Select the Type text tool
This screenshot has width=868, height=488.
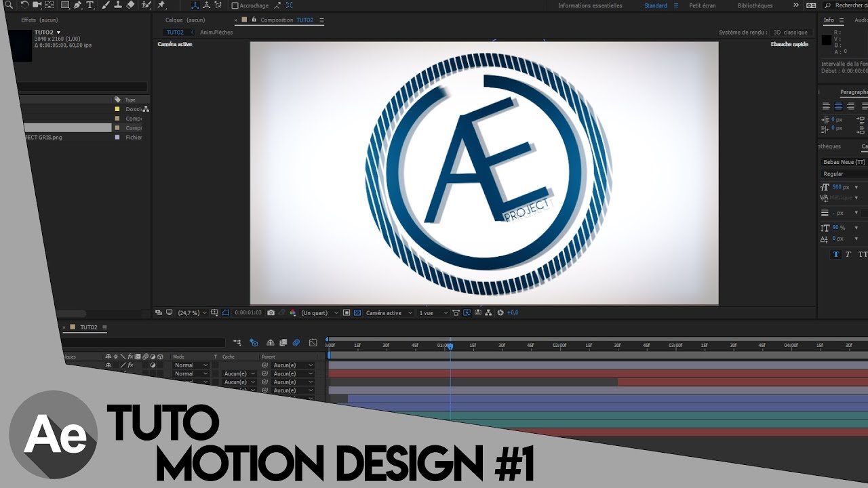90,5
